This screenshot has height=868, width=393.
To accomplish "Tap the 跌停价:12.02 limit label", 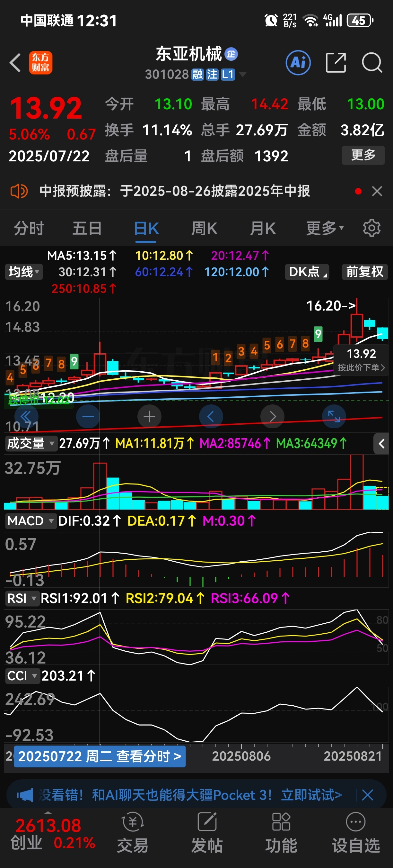I will click(39, 400).
